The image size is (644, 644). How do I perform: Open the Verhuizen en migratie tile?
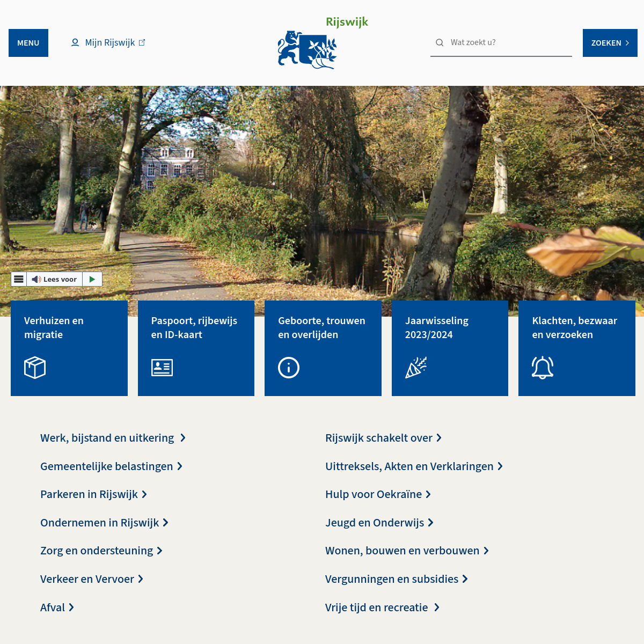tap(69, 348)
